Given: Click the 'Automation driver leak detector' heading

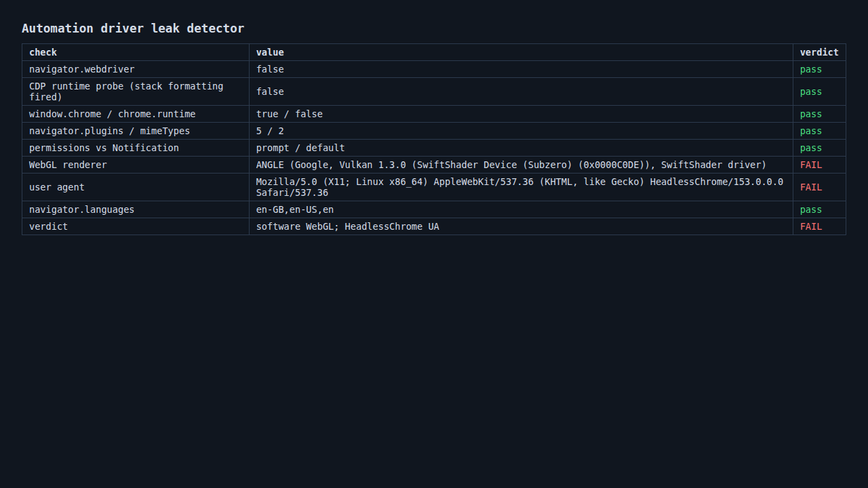Looking at the screenshot, I should (x=133, y=28).
